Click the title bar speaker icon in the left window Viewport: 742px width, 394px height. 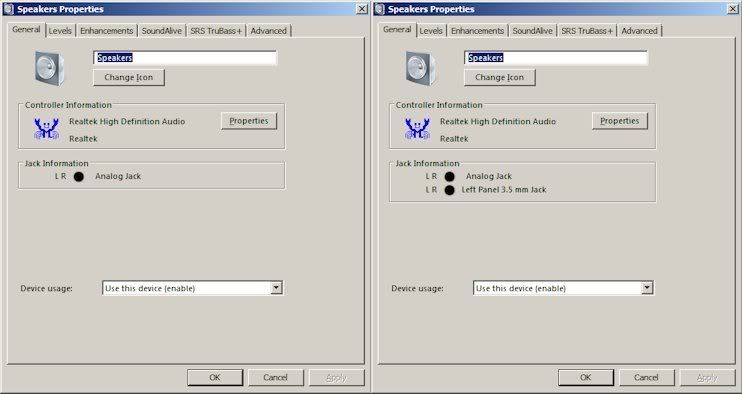(x=9, y=9)
